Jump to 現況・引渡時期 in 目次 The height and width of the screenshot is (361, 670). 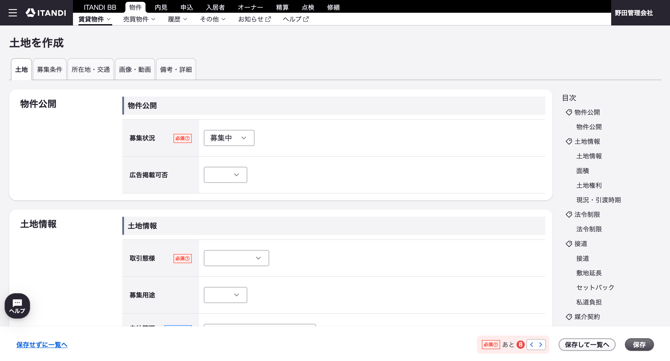pyautogui.click(x=598, y=200)
